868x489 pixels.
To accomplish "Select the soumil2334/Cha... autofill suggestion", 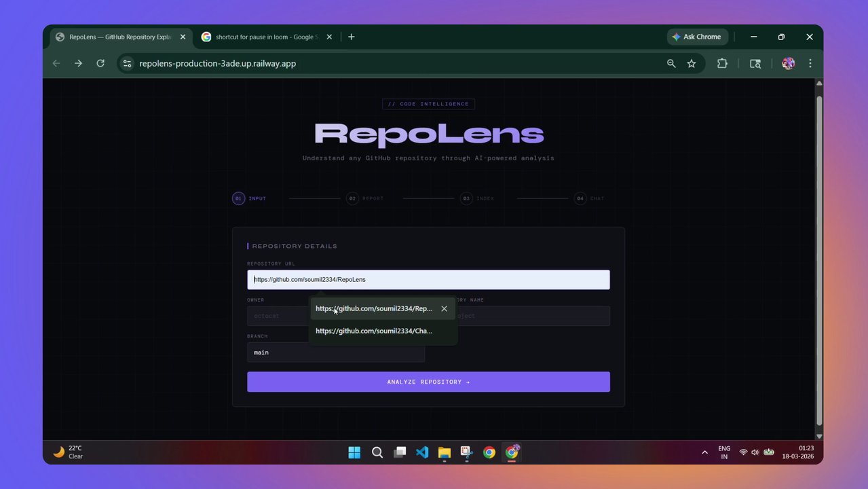I will pos(383,331).
